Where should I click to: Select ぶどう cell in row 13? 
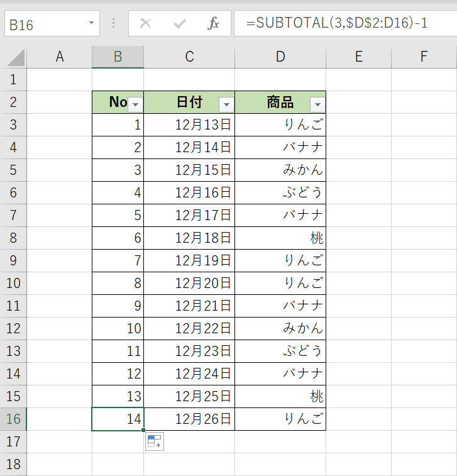[280, 351]
